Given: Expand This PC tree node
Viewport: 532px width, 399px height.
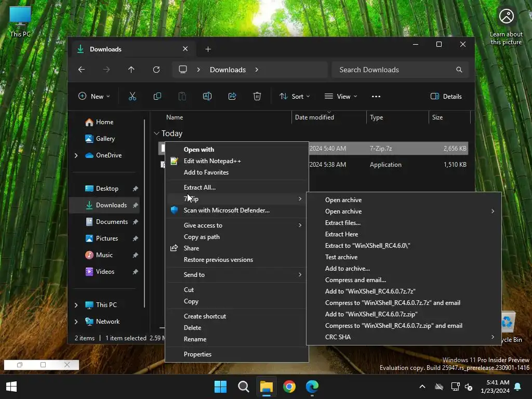Looking at the screenshot, I should (76, 305).
